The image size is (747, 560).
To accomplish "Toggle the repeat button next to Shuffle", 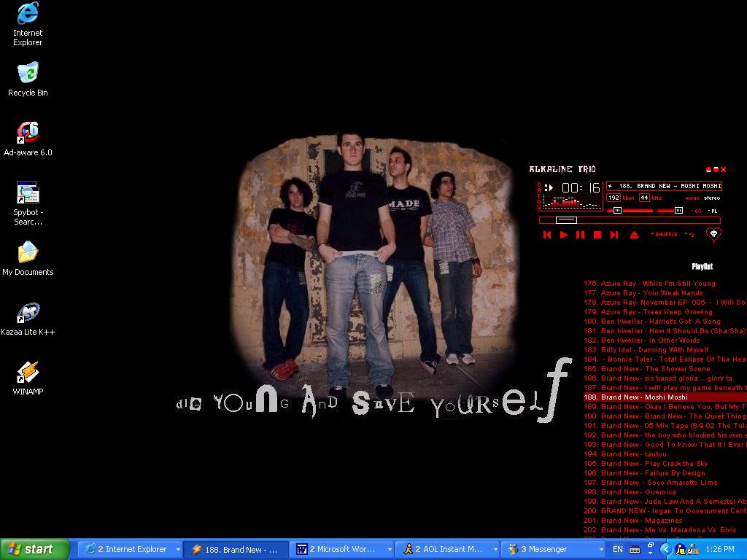I will (690, 235).
